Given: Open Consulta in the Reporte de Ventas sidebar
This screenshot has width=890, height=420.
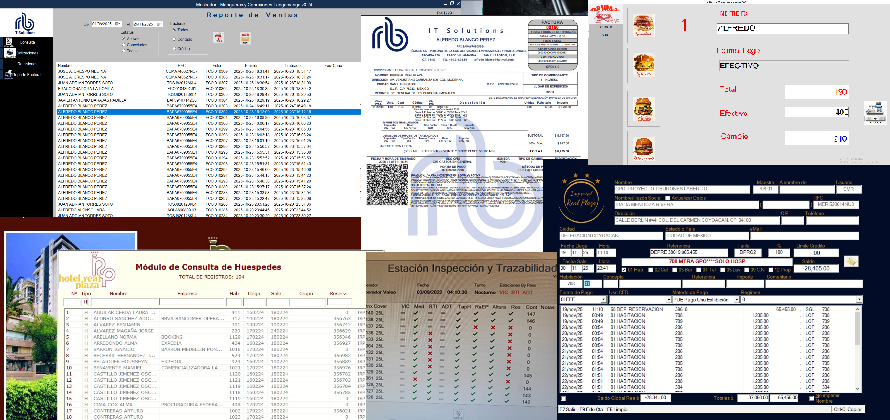Looking at the screenshot, I should pos(27,43).
